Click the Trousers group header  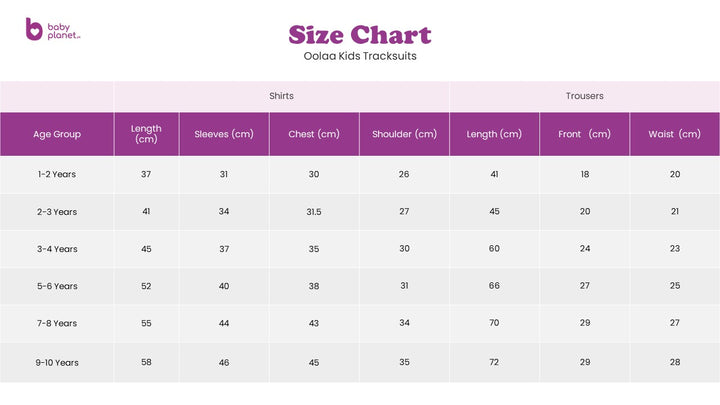coord(585,97)
